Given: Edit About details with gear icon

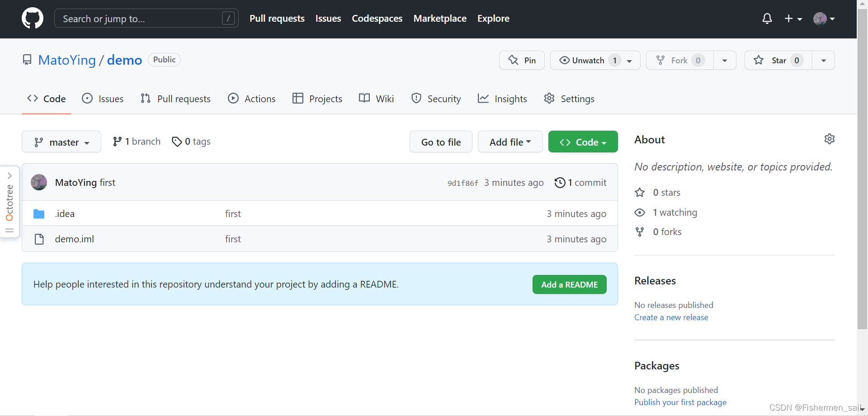Looking at the screenshot, I should click(829, 139).
